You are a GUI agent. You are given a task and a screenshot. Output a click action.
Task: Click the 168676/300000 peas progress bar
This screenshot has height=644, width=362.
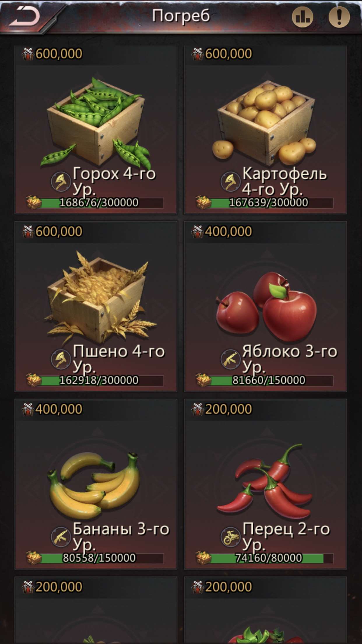[102, 203]
